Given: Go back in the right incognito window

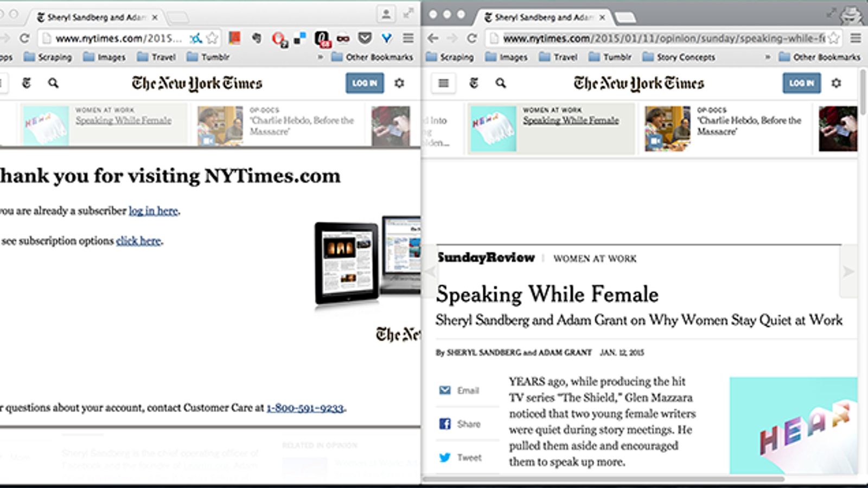Looking at the screenshot, I should point(432,38).
